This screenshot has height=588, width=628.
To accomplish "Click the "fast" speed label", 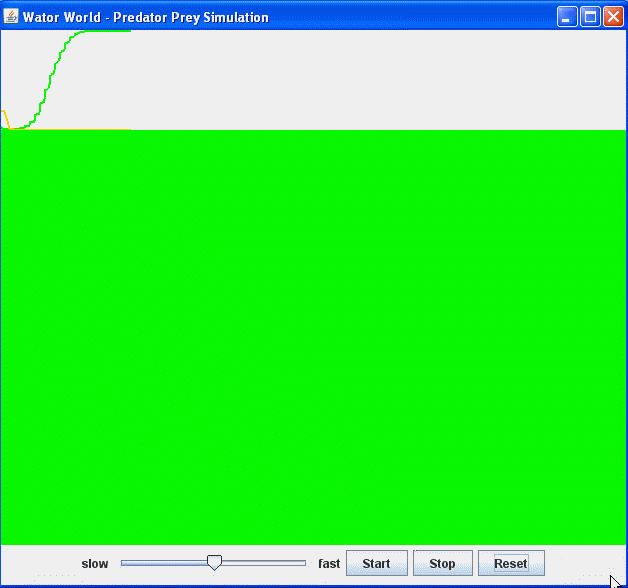I will [329, 564].
